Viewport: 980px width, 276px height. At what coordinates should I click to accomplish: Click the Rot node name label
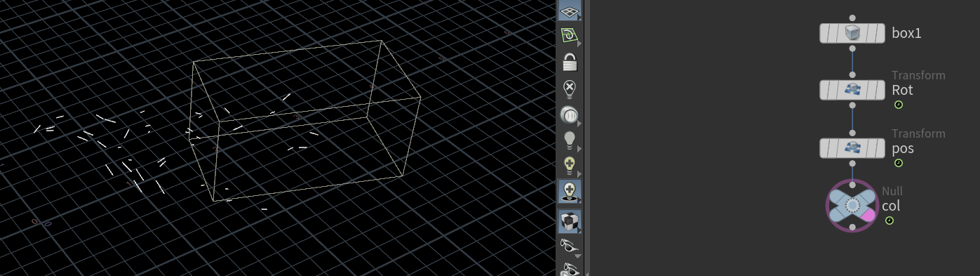click(x=902, y=90)
